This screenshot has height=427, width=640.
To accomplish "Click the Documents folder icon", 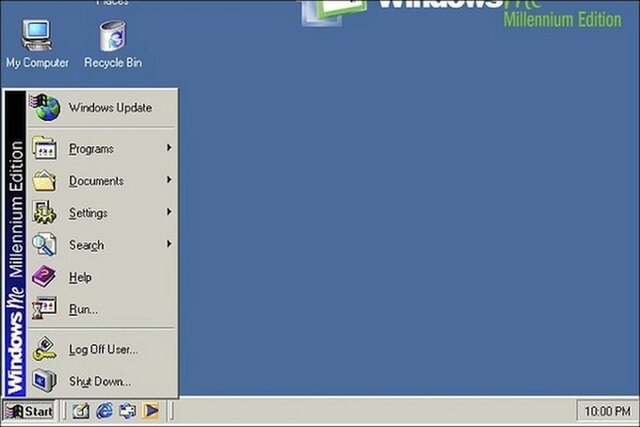I will 44,180.
